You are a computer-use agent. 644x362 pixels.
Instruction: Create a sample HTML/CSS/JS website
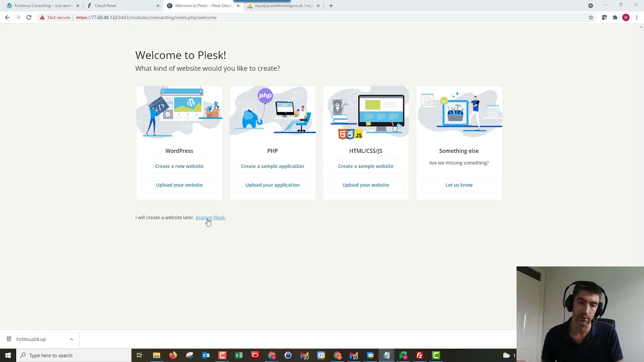366,166
